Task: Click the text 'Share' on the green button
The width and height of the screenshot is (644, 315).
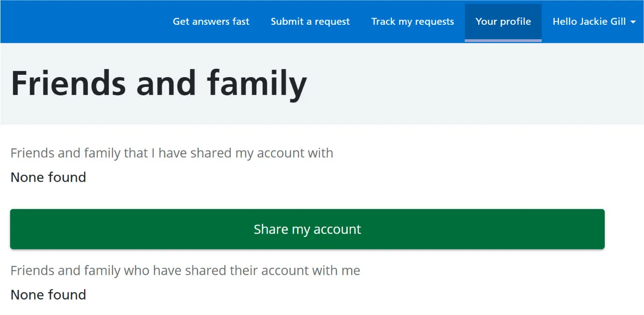Action: pos(271,229)
